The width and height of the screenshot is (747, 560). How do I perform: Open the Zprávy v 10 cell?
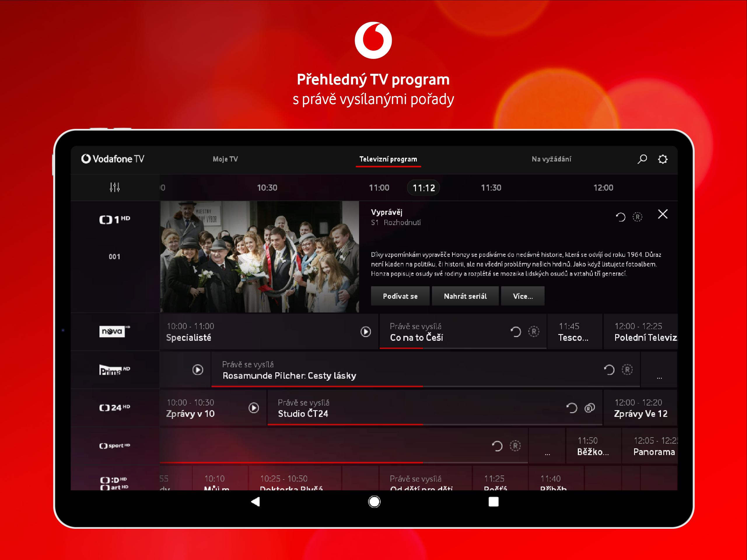coord(213,408)
